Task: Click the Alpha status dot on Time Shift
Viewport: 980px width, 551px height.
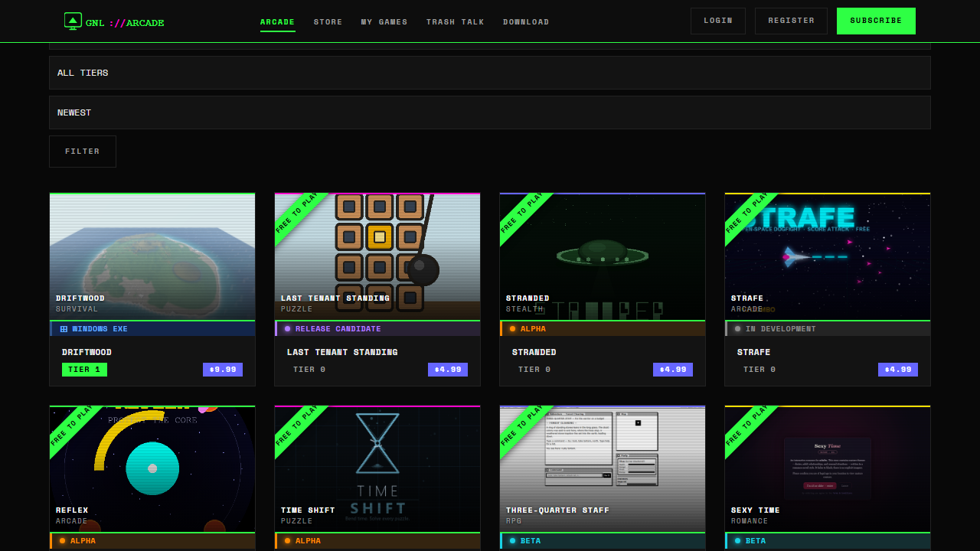Action: [288, 541]
